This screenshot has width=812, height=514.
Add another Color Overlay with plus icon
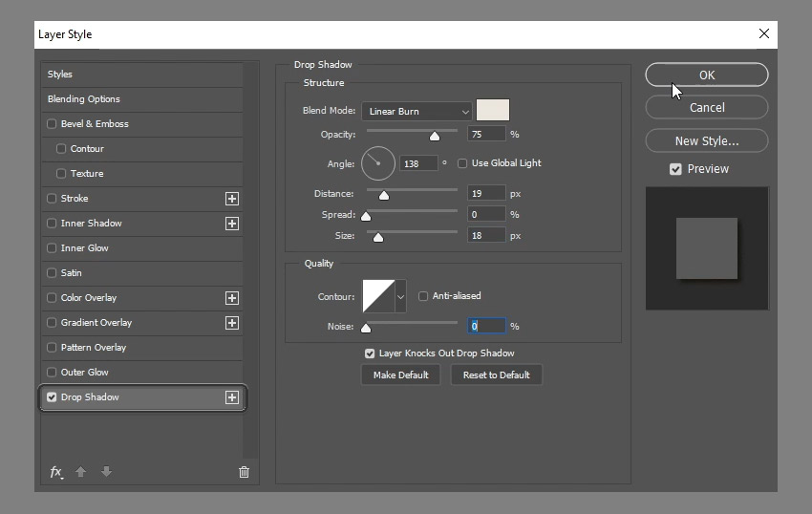click(x=231, y=298)
